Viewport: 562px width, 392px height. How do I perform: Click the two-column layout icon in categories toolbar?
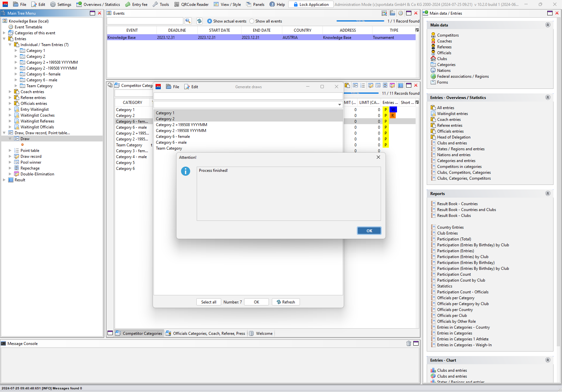click(x=378, y=85)
